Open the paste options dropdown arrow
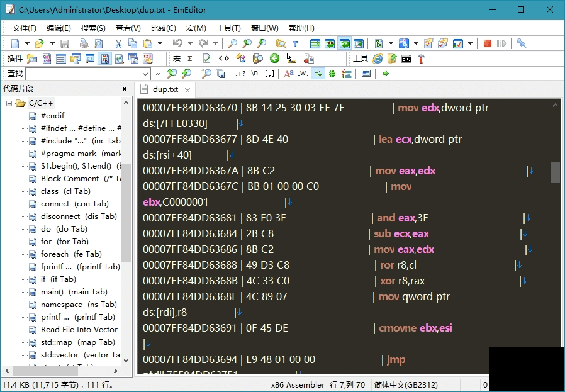Screen dimensions: 565x392 tap(160, 43)
